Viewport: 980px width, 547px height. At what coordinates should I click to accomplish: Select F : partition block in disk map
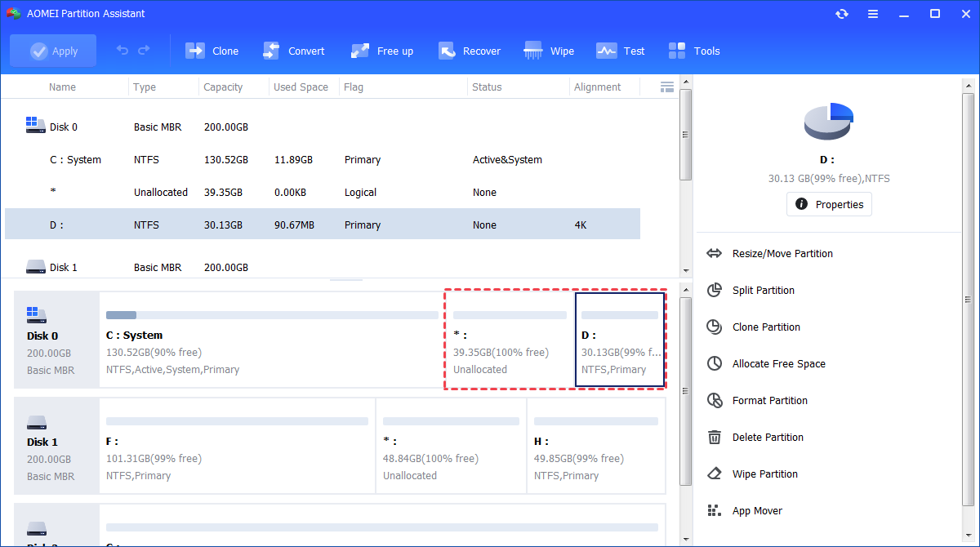click(237, 446)
